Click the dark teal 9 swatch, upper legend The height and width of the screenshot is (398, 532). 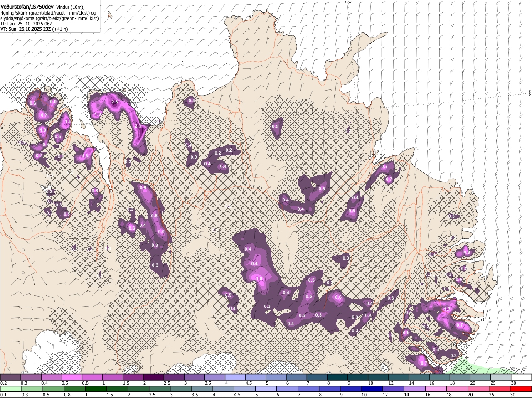pyautogui.click(x=358, y=377)
